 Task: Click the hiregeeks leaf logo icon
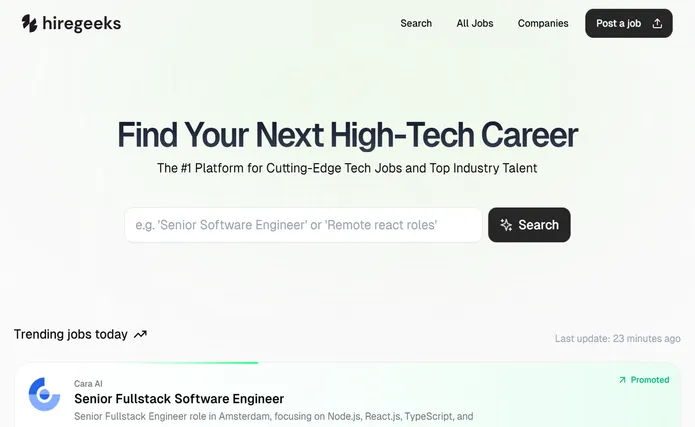coord(29,23)
